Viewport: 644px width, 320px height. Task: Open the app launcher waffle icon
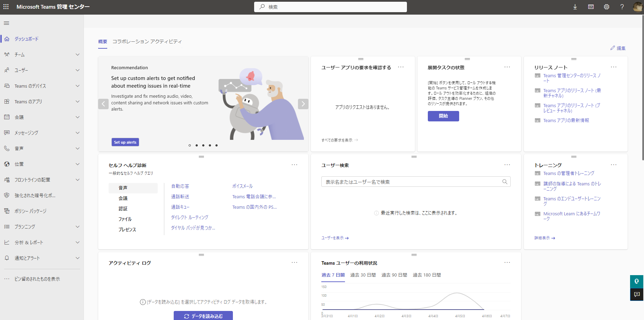pyautogui.click(x=6, y=7)
